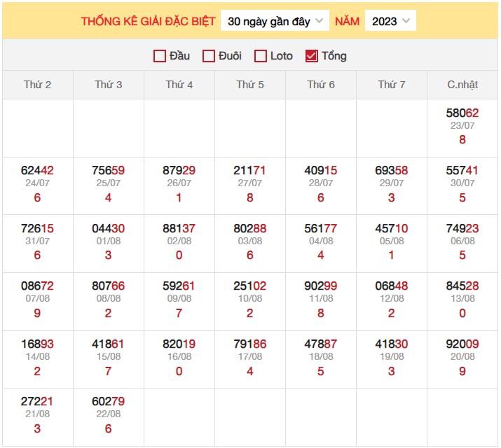501x448 pixels.
Task: Select result 45710 dated 05/08
Action: click(392, 228)
